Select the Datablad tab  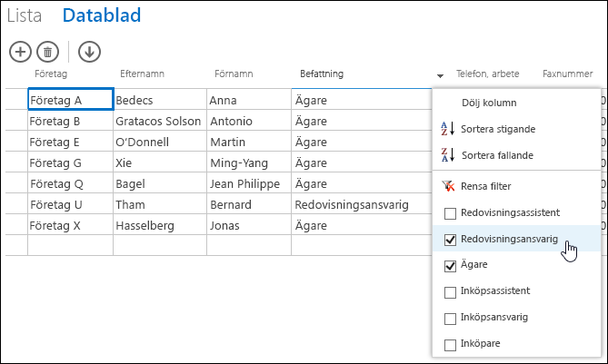click(x=102, y=15)
